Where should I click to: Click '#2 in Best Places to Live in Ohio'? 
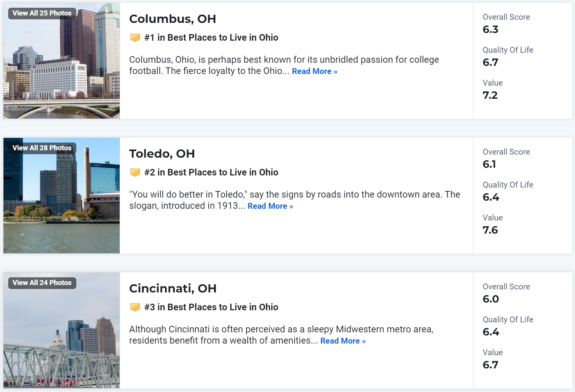[x=211, y=172]
